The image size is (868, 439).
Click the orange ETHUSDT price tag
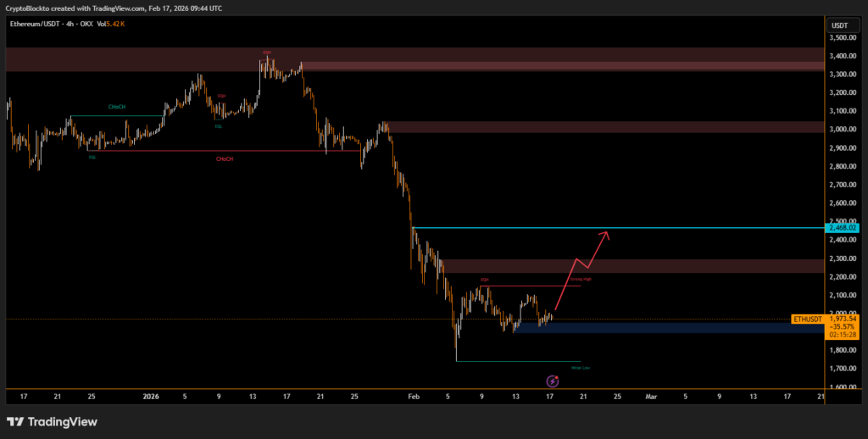coord(806,319)
